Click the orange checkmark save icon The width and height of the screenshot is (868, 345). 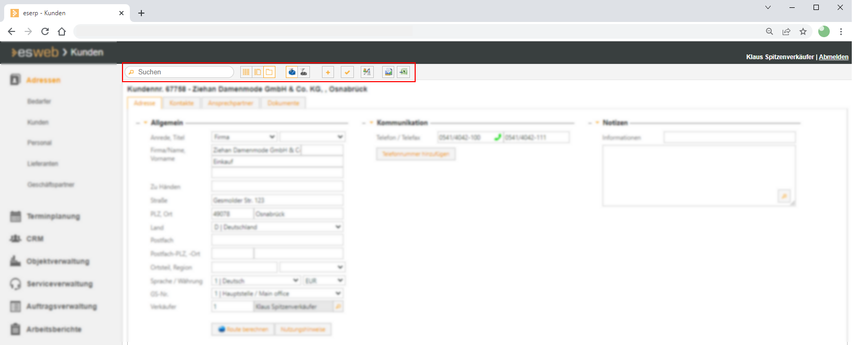pyautogui.click(x=347, y=72)
